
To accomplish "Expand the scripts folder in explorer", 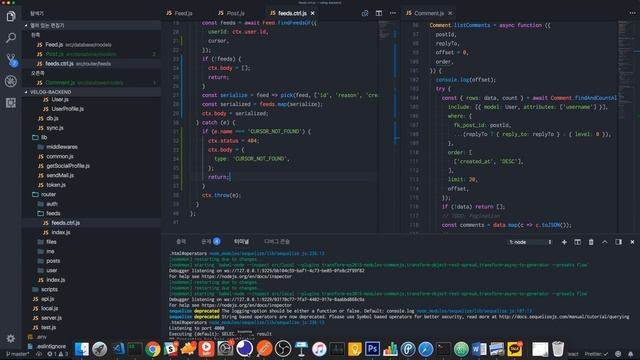I will coord(91,289).
